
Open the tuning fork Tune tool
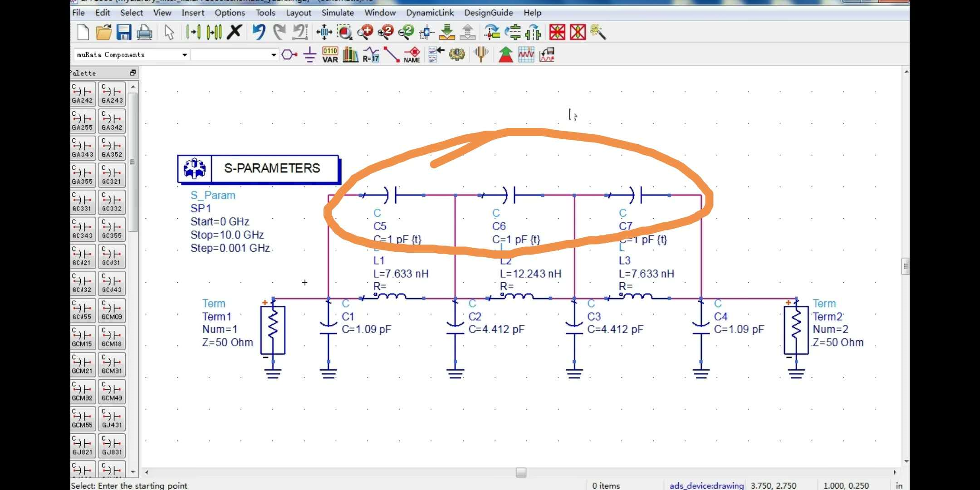tap(481, 55)
